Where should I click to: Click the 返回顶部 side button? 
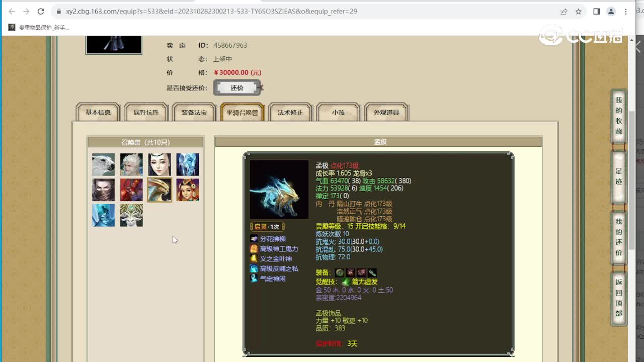click(619, 298)
